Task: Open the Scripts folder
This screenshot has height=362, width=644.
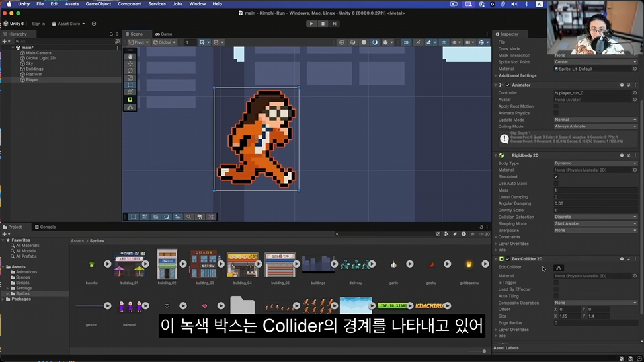Action: tap(22, 283)
